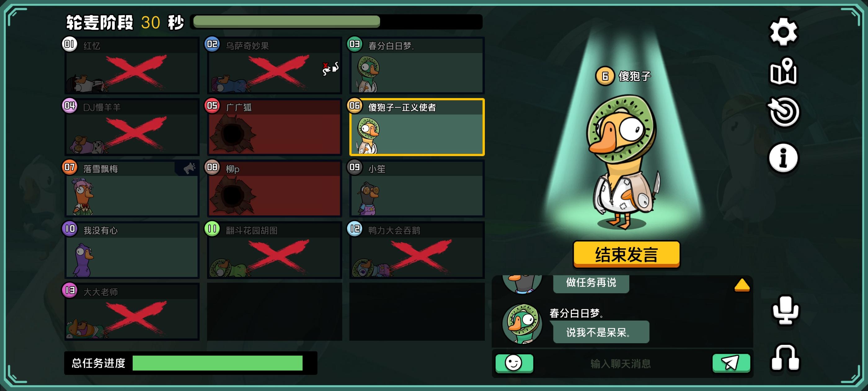868x391 pixels.
Task: Click the speaking timer bar at top
Action: click(336, 22)
